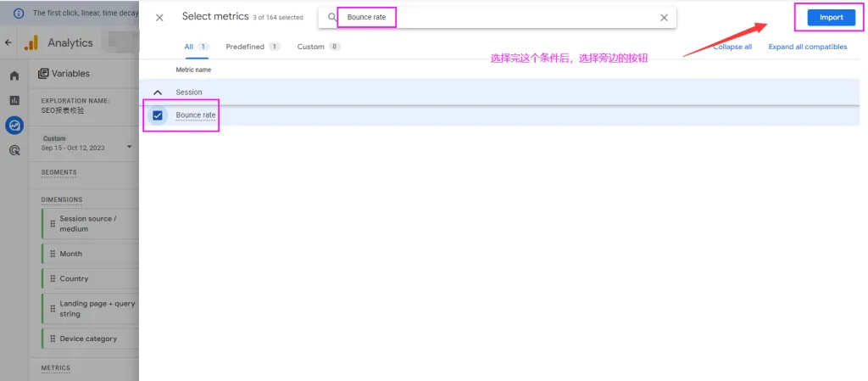Click the Session group row label

pos(189,92)
